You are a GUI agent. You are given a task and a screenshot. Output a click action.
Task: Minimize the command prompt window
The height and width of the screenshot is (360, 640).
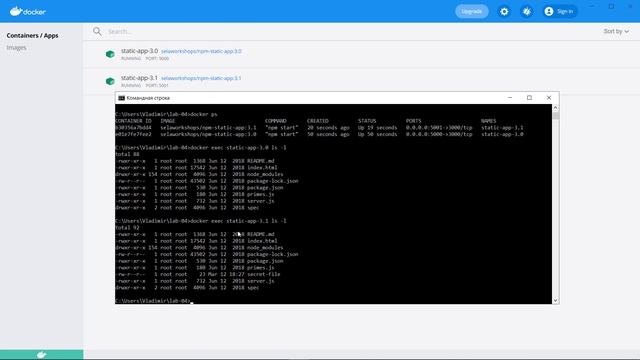click(x=510, y=98)
